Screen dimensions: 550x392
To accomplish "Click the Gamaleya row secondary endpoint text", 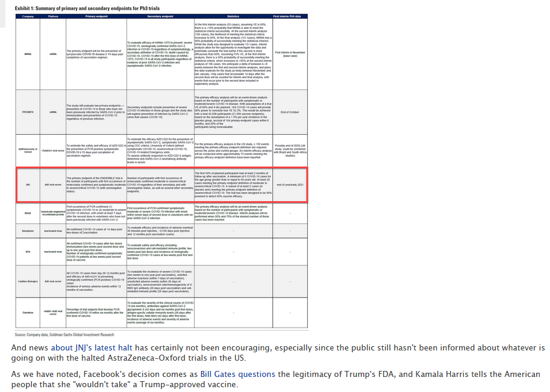I will click(160, 313).
